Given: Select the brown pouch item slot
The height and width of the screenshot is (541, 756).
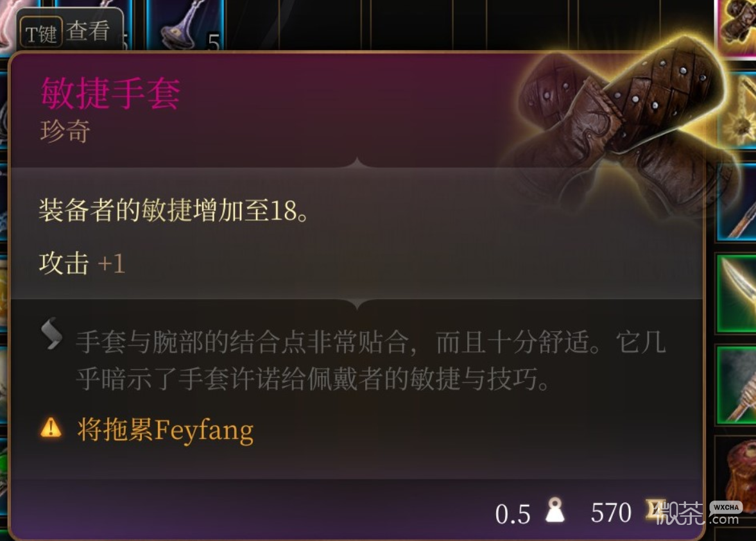Looking at the screenshot, I should [737, 476].
